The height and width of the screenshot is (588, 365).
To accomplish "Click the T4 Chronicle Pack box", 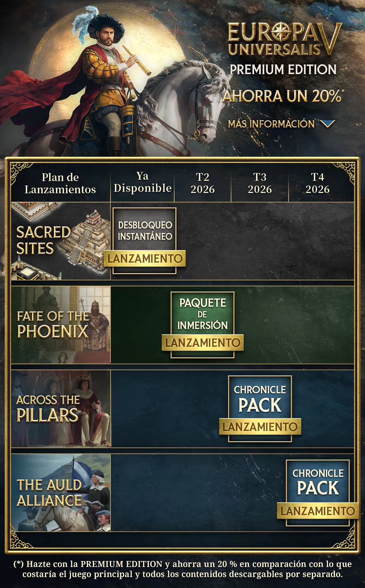I will (318, 493).
